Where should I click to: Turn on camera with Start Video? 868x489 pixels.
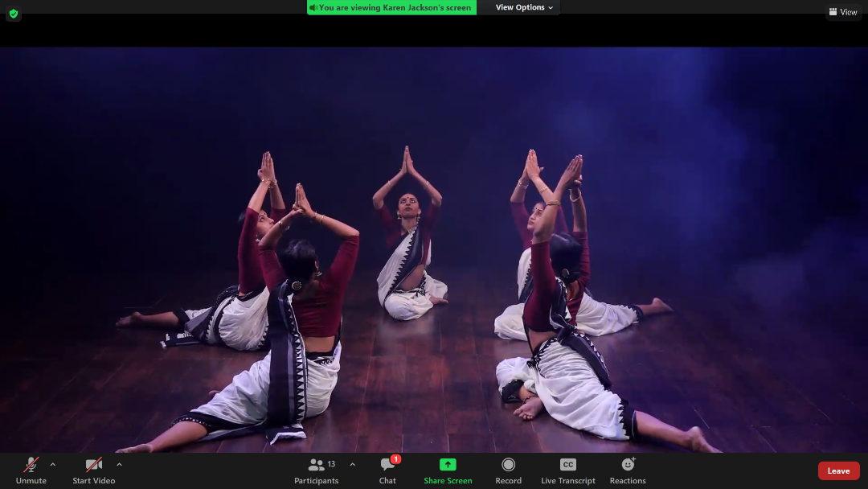(94, 465)
